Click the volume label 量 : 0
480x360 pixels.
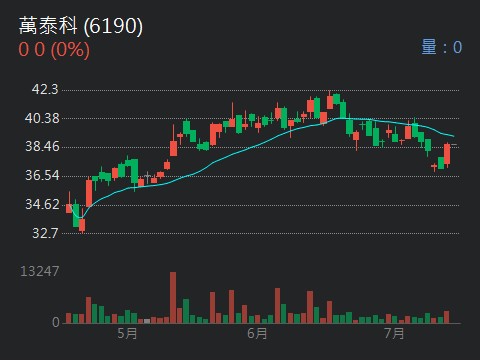442,47
